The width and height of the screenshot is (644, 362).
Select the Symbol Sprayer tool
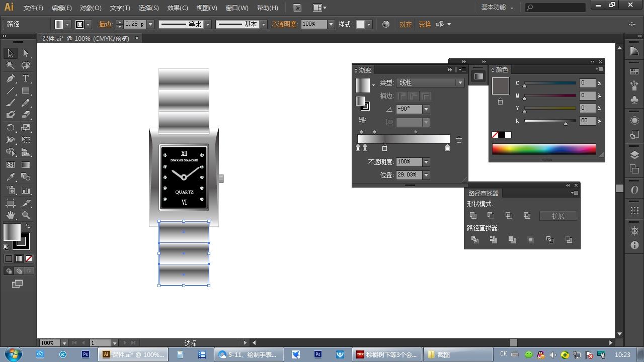11,191
